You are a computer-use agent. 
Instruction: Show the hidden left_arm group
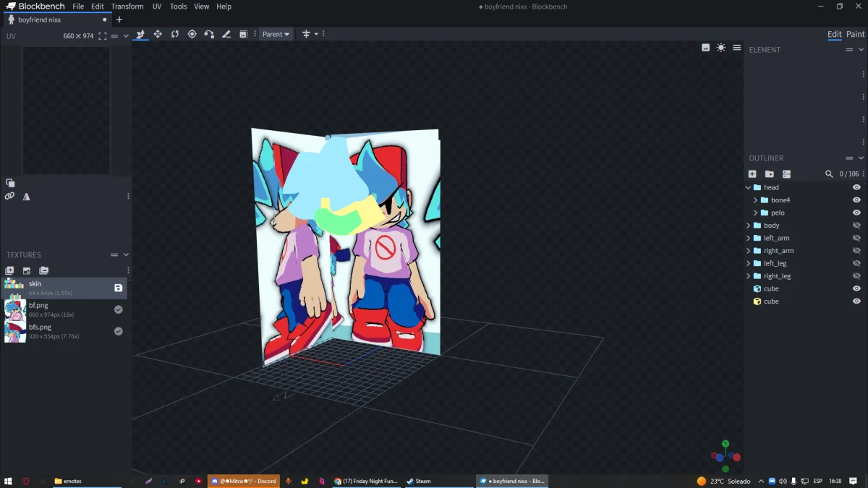pyautogui.click(x=856, y=238)
